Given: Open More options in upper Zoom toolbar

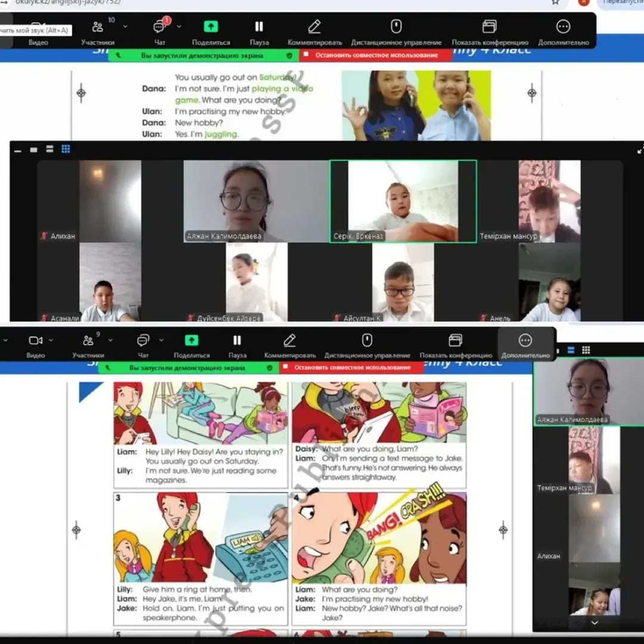Looking at the screenshot, I should [563, 27].
